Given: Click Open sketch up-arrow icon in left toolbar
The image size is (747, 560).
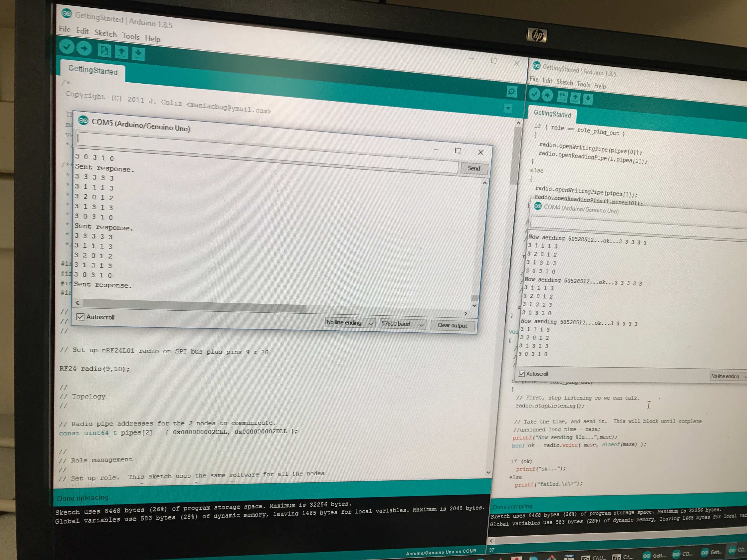Looking at the screenshot, I should coord(121,52).
